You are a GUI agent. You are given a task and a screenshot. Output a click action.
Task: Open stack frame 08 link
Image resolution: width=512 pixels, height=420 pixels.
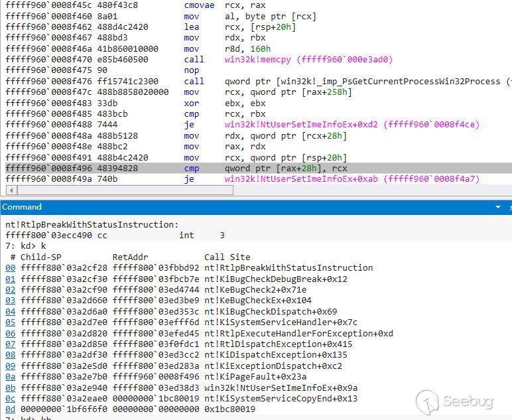tap(11, 355)
